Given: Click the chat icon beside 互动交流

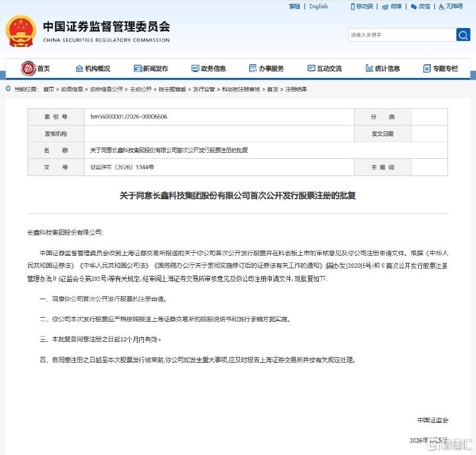Looking at the screenshot, I should [x=311, y=68].
